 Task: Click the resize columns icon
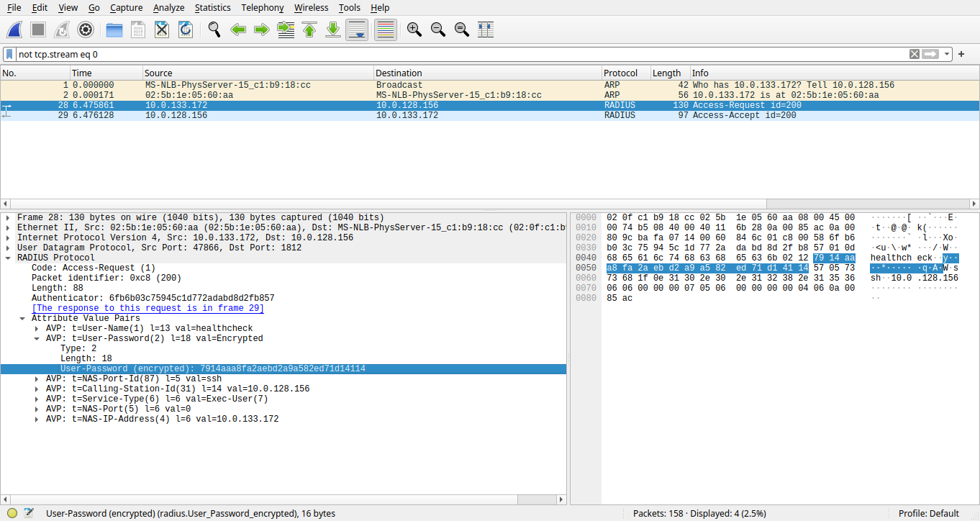point(486,30)
